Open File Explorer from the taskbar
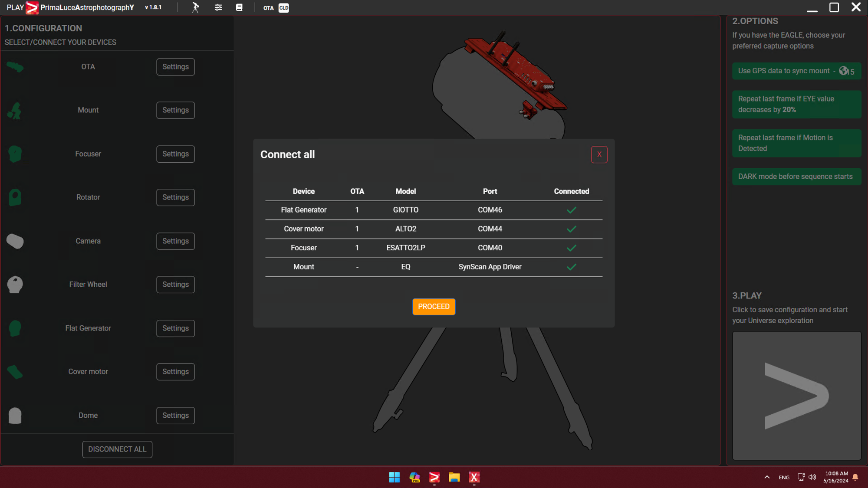This screenshot has height=488, width=868. coord(454,477)
